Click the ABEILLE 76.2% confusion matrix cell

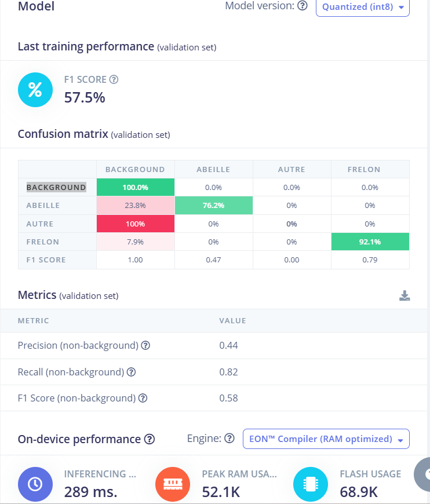tap(213, 205)
